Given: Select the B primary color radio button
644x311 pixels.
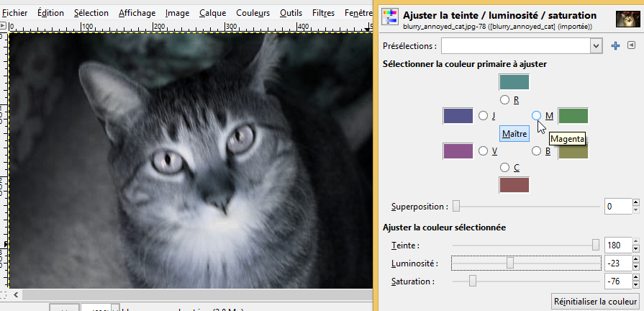Looking at the screenshot, I should 536,151.
